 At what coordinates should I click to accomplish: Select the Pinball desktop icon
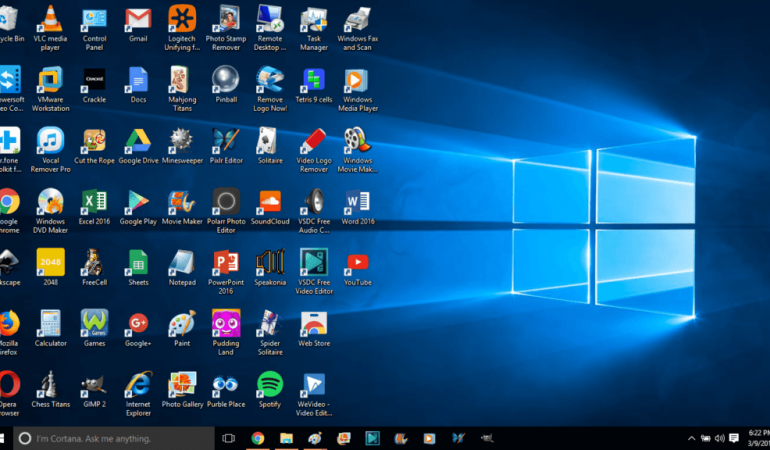[x=226, y=80]
